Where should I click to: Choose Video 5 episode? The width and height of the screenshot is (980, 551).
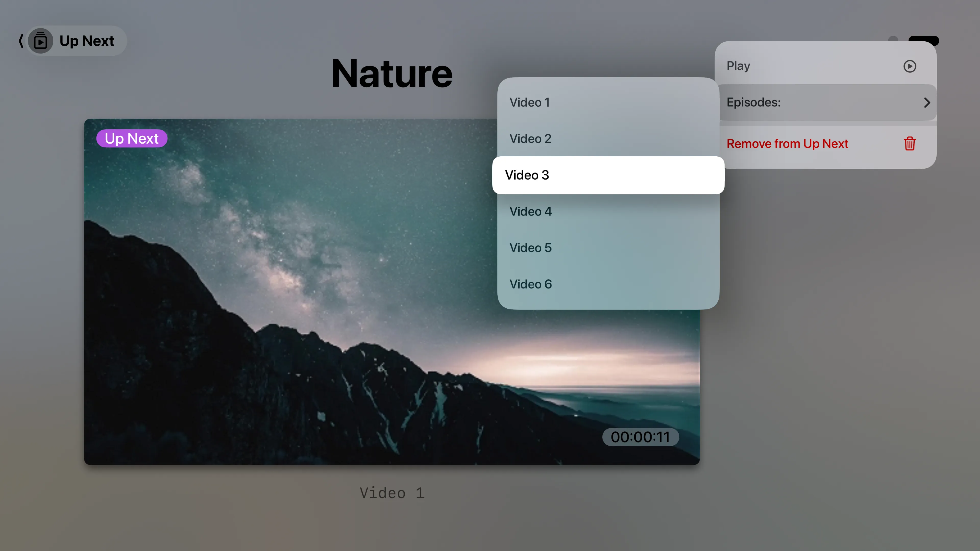pyautogui.click(x=530, y=248)
